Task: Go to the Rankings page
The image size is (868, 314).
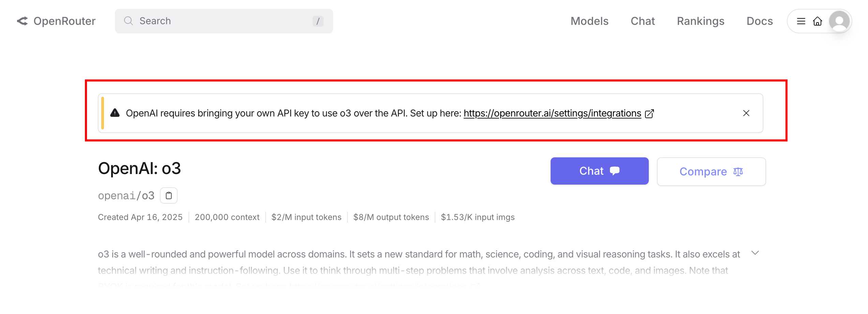Action: click(701, 21)
